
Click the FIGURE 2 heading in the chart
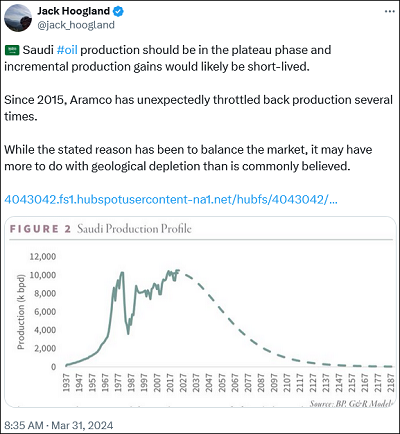pos(40,229)
